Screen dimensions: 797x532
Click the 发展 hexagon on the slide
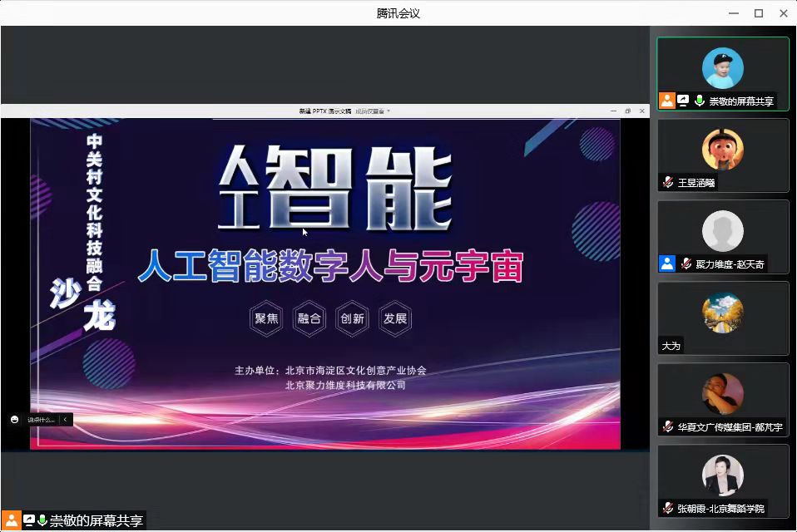395,318
